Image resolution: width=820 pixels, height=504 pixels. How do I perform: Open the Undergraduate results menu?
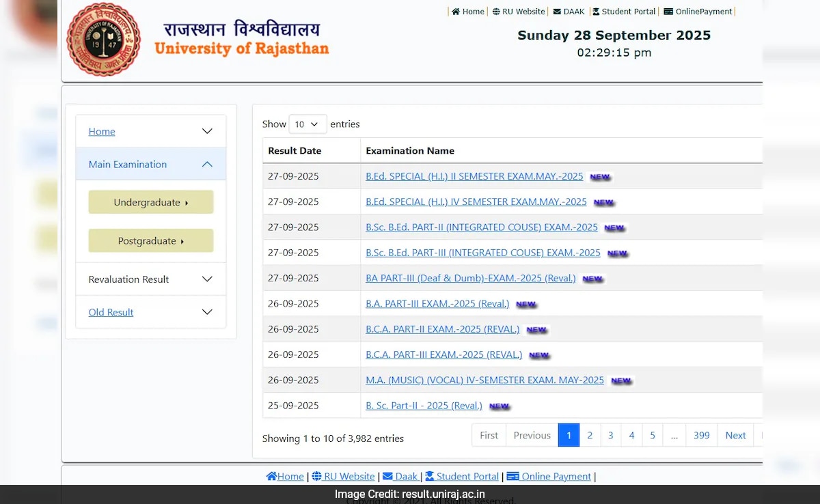click(x=151, y=202)
